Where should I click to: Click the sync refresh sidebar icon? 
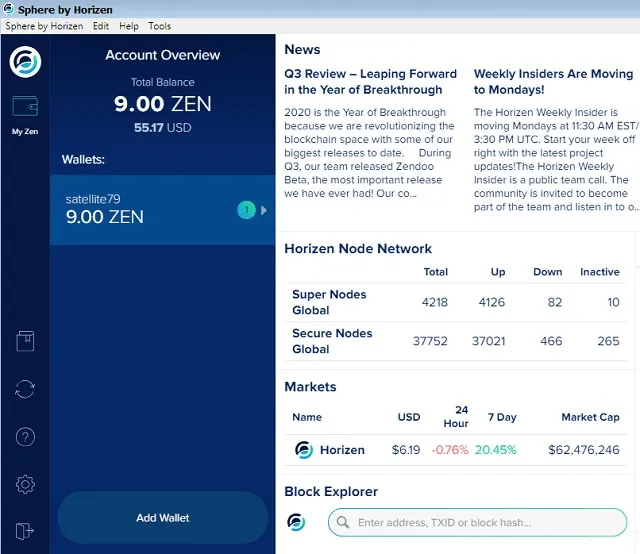[x=25, y=389]
